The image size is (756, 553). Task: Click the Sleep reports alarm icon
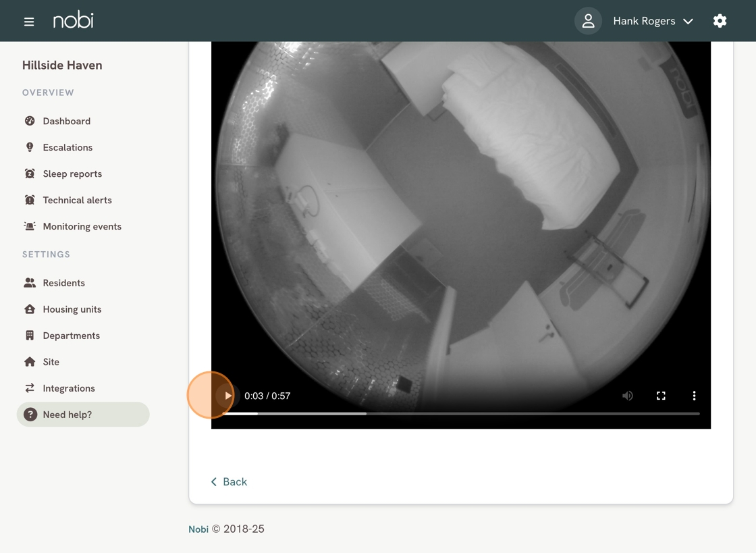pos(30,174)
